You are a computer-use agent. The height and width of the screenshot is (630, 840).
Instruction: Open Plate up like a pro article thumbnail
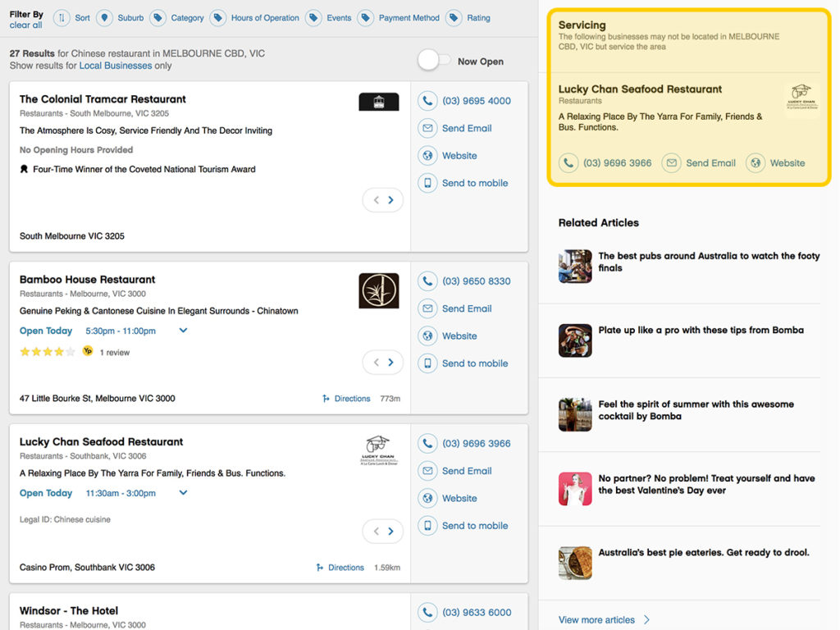575,340
